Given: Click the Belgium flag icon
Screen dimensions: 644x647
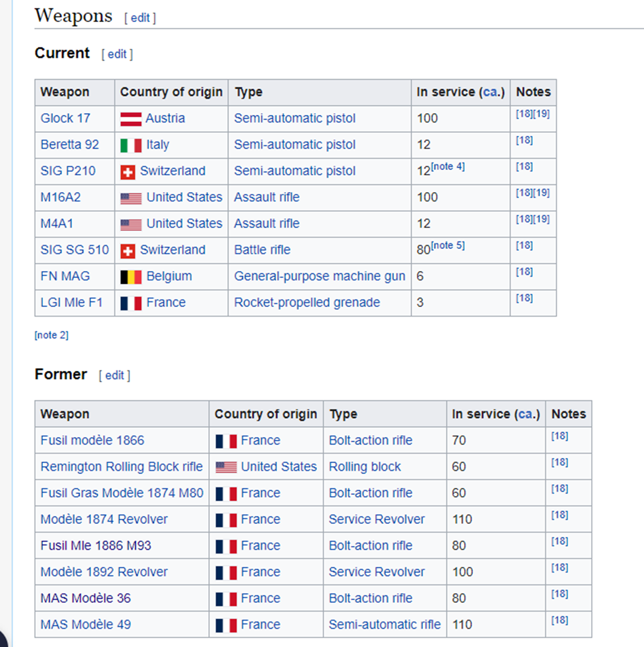Looking at the screenshot, I should (131, 277).
